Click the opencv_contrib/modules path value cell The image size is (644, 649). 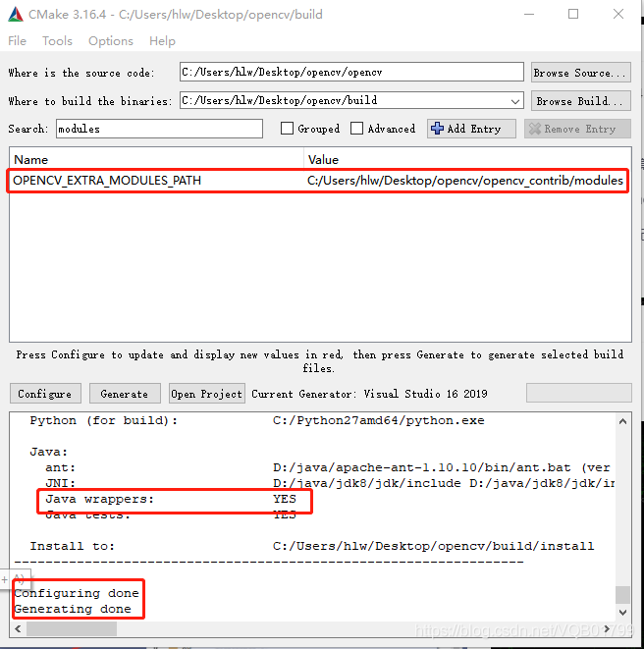coord(465,181)
